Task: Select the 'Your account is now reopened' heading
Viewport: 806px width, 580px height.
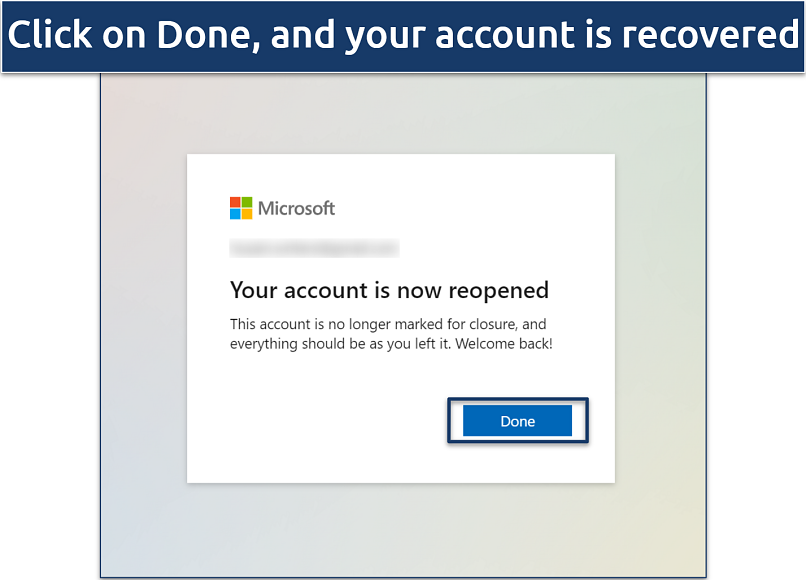Action: [x=389, y=290]
